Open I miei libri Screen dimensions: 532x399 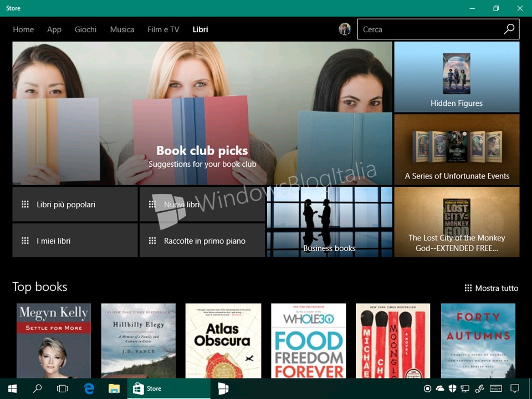pyautogui.click(x=75, y=240)
